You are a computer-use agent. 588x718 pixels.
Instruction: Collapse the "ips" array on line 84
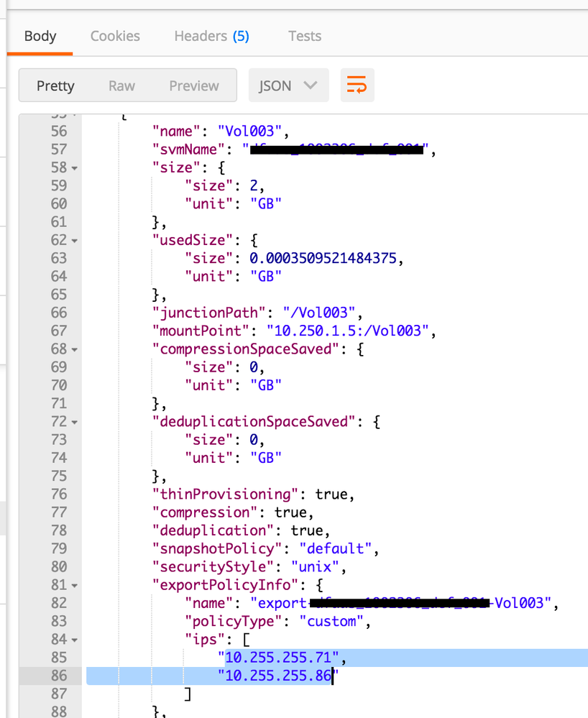(74, 639)
